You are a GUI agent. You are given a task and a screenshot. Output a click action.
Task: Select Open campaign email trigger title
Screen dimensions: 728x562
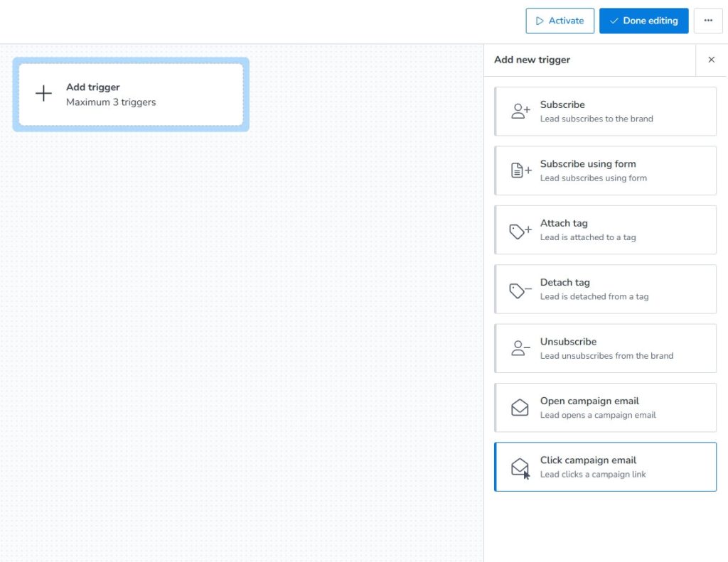pos(589,401)
